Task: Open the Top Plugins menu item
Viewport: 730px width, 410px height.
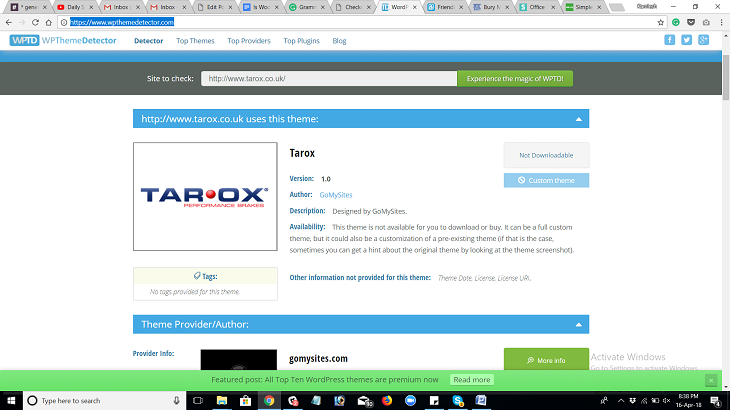Action: [x=301, y=41]
